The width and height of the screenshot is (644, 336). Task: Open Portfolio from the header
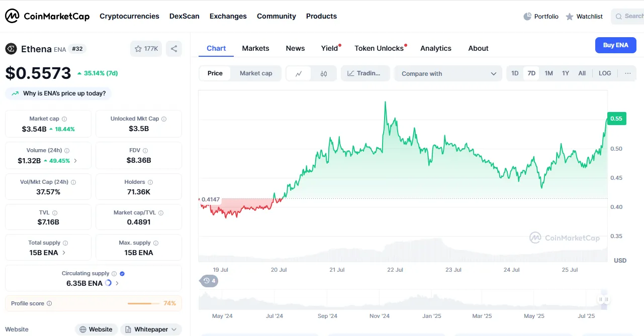541,17
